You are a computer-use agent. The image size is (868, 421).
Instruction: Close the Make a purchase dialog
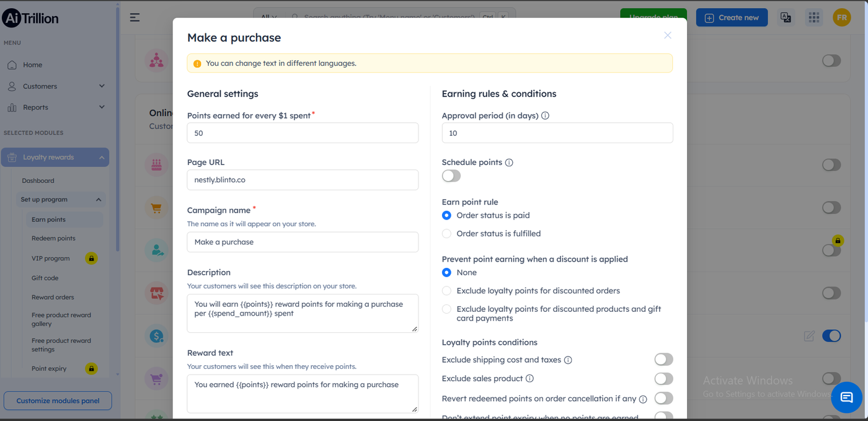pyautogui.click(x=668, y=35)
